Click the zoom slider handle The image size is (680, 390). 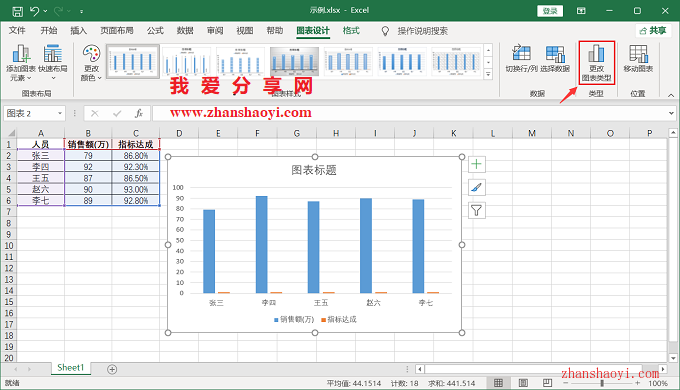coord(602,383)
